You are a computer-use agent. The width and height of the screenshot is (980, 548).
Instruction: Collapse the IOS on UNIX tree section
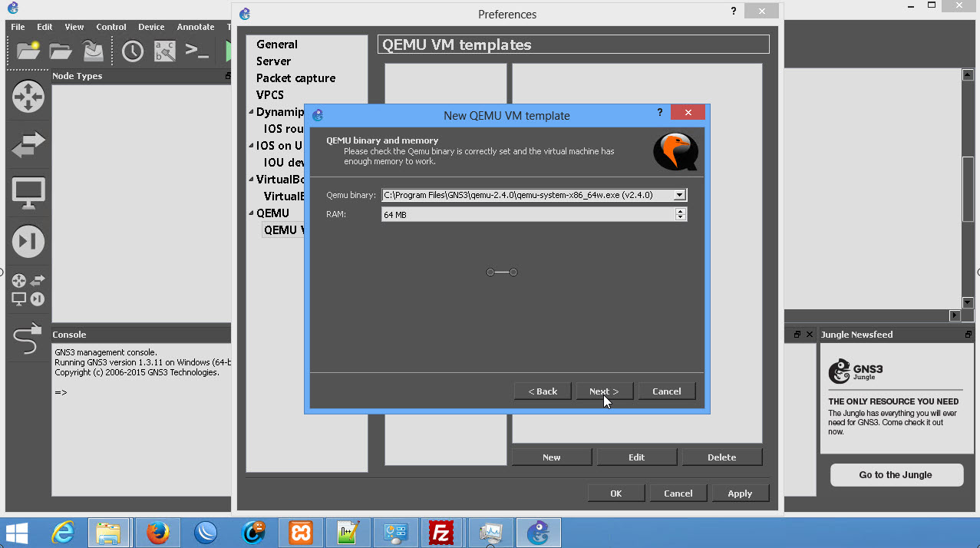pyautogui.click(x=251, y=146)
